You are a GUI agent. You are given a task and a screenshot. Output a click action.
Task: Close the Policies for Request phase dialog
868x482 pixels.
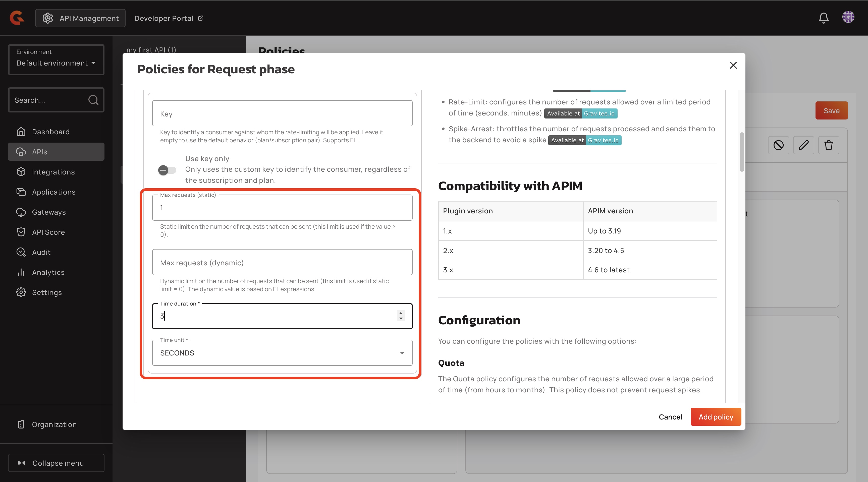click(733, 65)
